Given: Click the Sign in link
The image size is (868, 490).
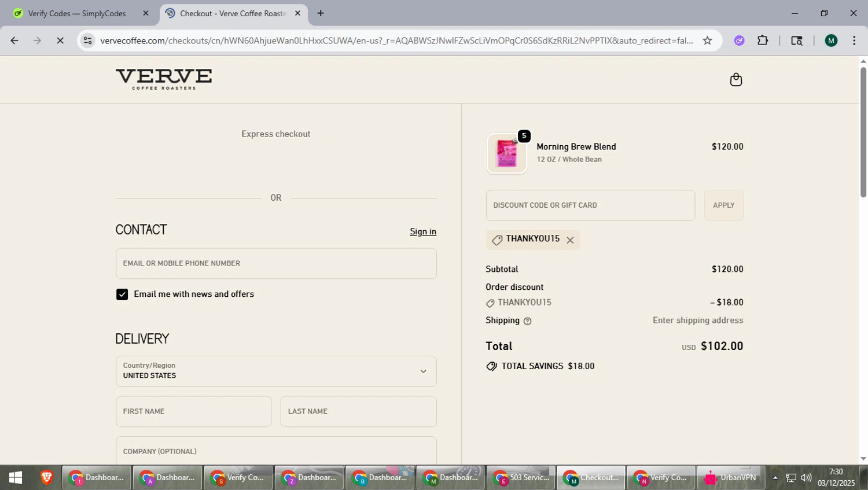Looking at the screenshot, I should [423, 231].
